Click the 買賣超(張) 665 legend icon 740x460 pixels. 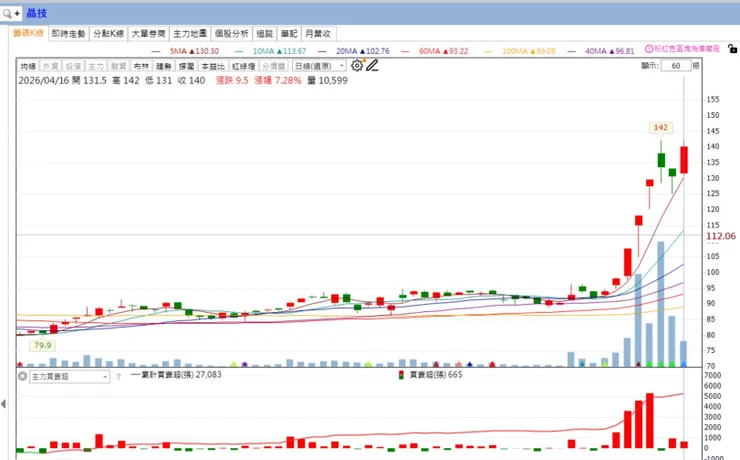401,375
